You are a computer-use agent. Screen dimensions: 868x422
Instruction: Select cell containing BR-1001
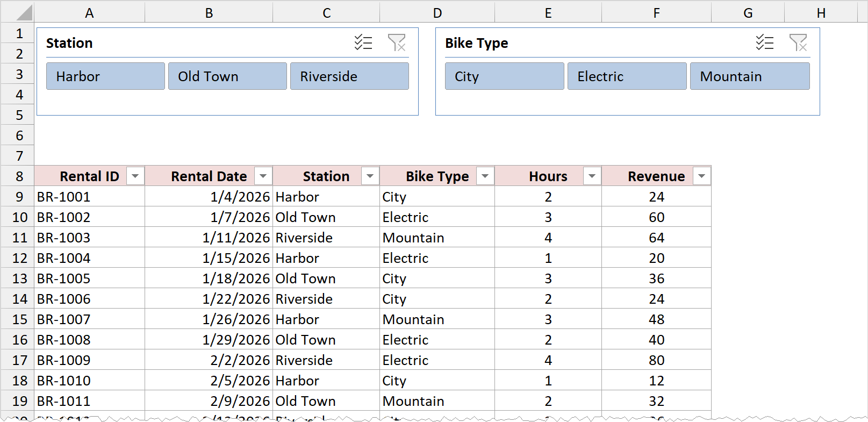(89, 197)
